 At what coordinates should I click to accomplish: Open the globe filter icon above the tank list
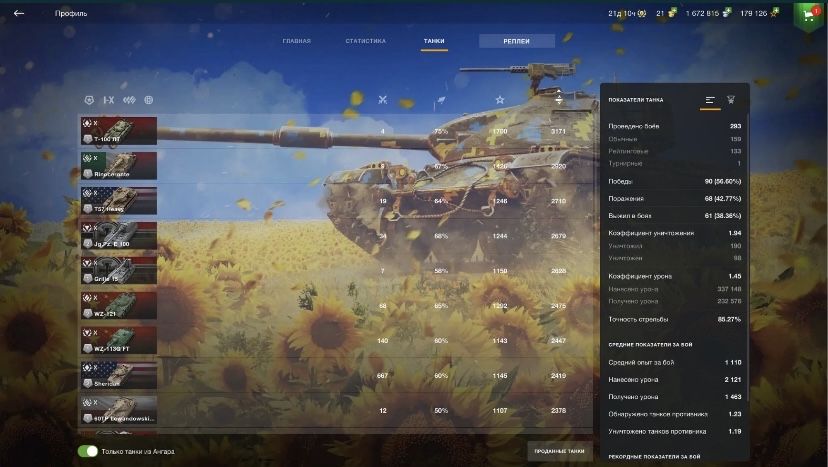pyautogui.click(x=149, y=100)
